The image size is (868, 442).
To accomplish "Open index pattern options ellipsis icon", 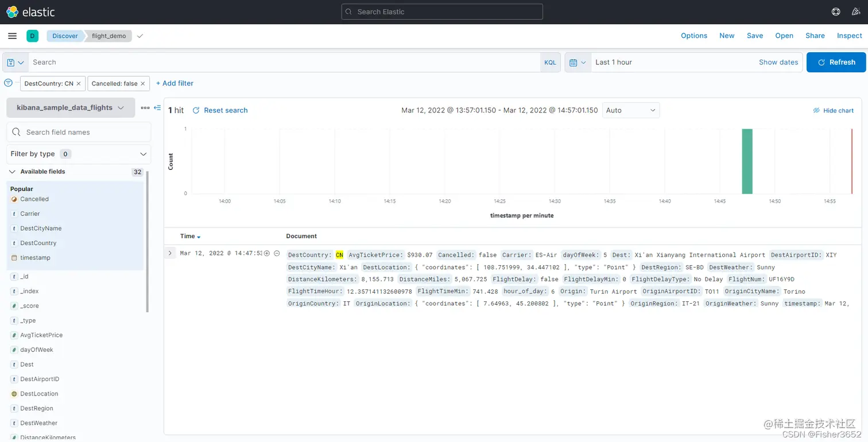I will 145,107.
